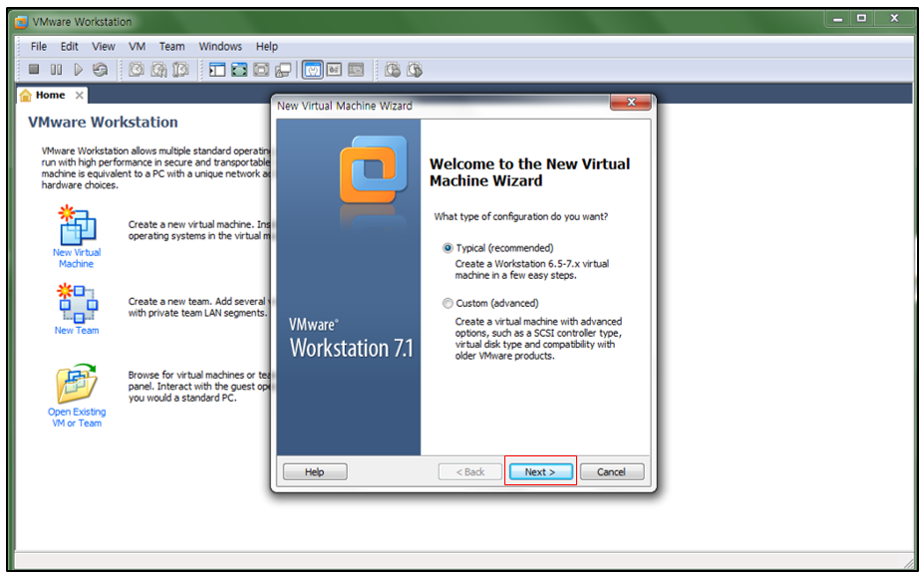Open the File menu

pos(38,46)
